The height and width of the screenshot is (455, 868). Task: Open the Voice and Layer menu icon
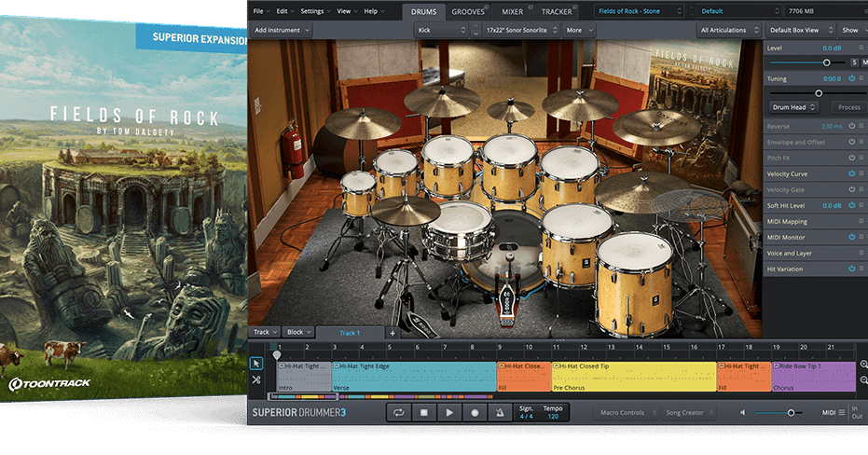click(861, 253)
